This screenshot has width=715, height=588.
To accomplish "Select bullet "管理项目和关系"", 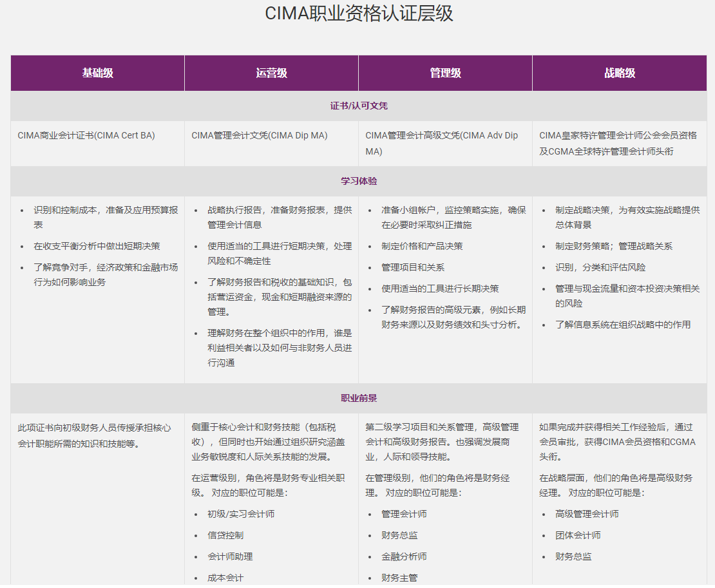I will click(413, 267).
